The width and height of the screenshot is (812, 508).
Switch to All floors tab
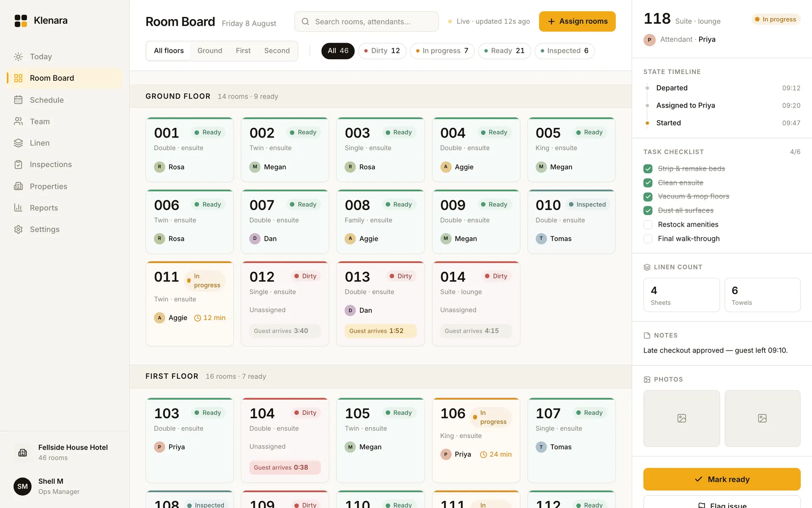point(169,51)
